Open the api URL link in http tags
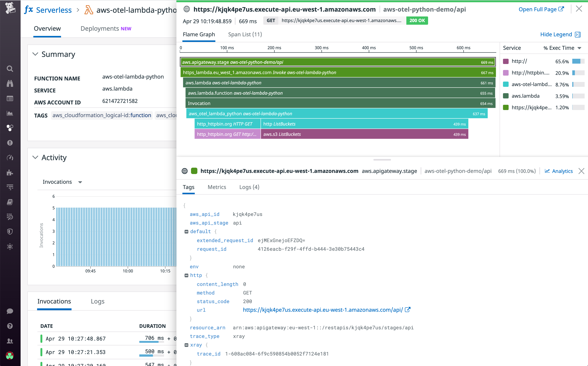 [x=323, y=310]
